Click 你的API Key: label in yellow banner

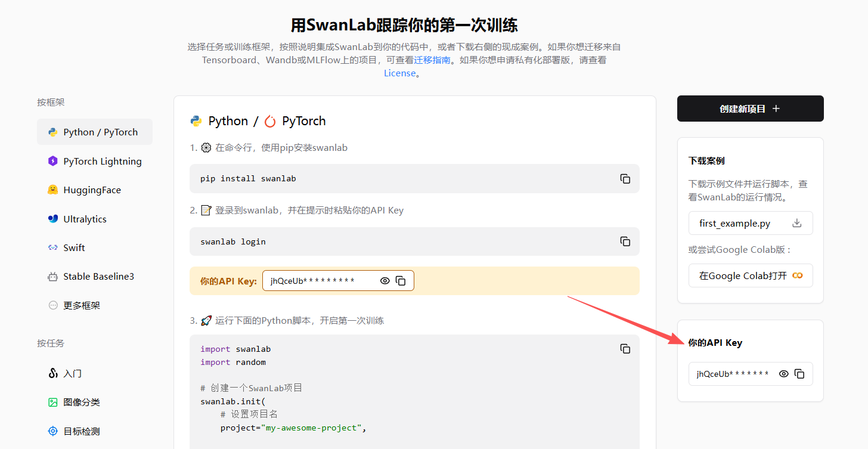click(x=229, y=281)
